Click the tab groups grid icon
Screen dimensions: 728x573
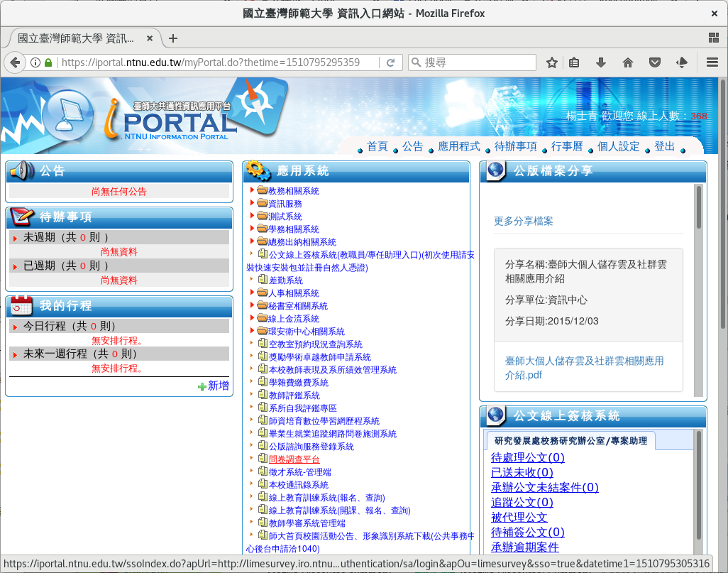point(714,38)
